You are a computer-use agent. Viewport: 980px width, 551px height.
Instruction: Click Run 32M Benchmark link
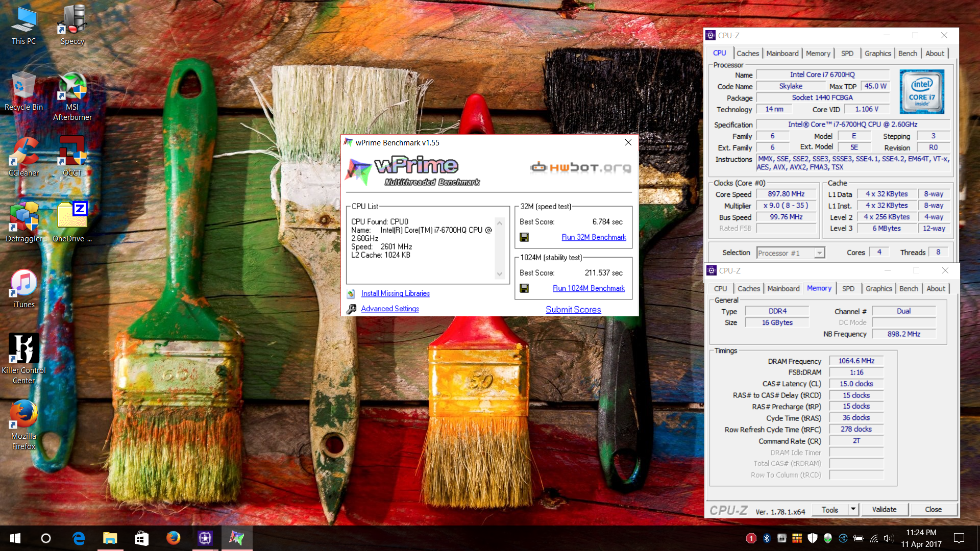(x=594, y=237)
